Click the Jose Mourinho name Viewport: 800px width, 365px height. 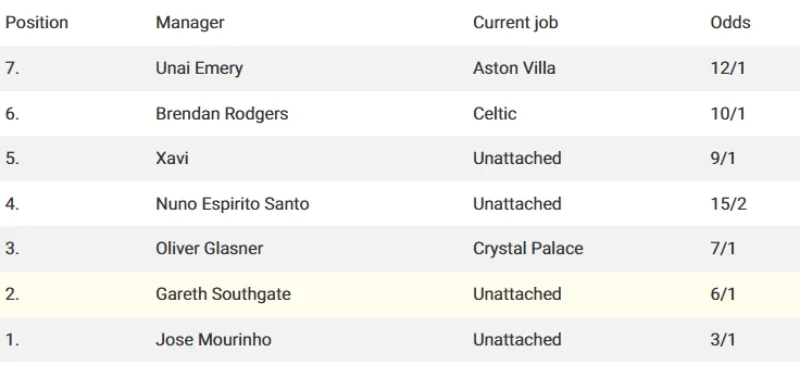213,339
